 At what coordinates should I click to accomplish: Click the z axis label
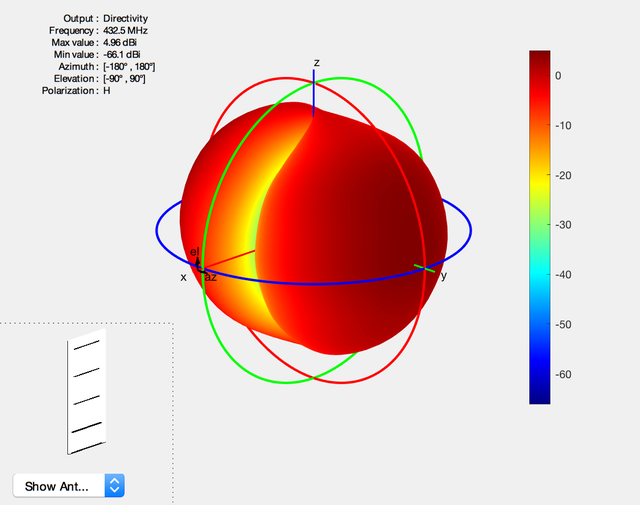tap(316, 63)
